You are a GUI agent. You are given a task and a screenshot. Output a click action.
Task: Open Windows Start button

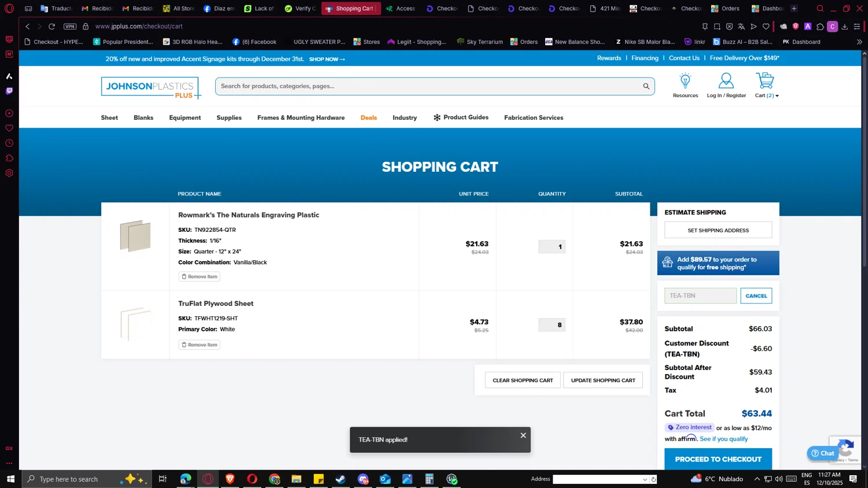pyautogui.click(x=10, y=479)
